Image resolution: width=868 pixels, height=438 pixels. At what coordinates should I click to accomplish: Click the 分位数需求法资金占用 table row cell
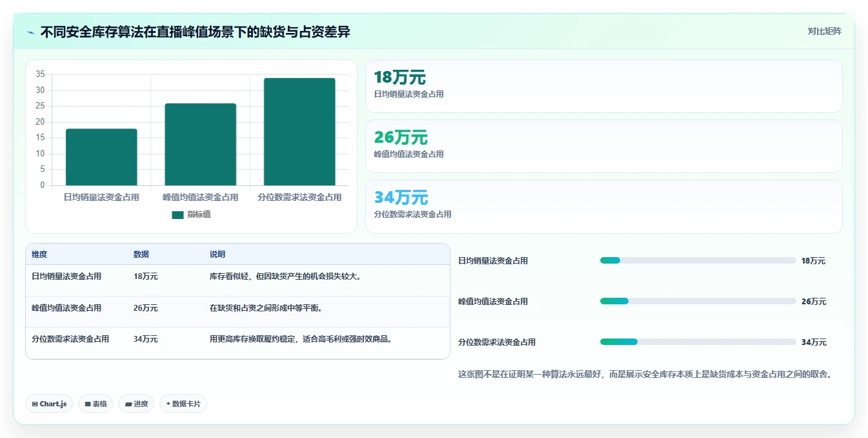pos(70,339)
